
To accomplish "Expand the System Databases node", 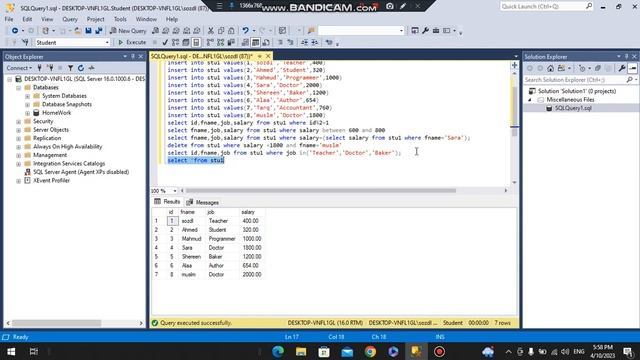I will (27, 96).
